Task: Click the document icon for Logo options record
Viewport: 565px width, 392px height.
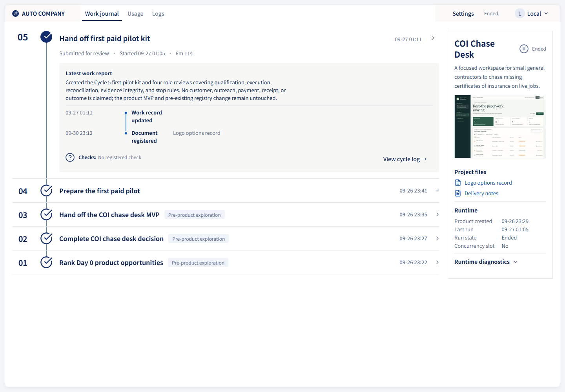Action: (x=458, y=183)
